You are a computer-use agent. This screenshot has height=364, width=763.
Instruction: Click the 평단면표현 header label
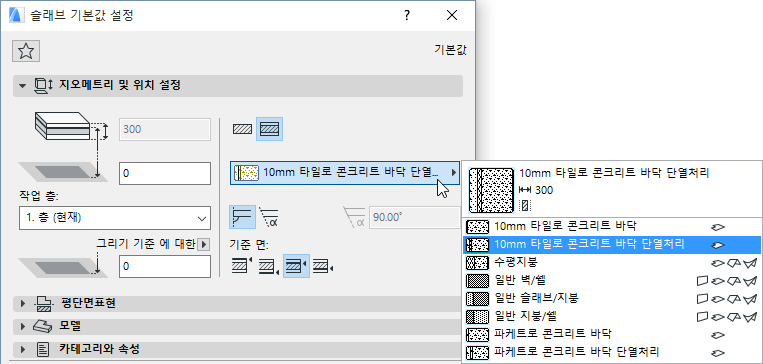[x=88, y=304]
